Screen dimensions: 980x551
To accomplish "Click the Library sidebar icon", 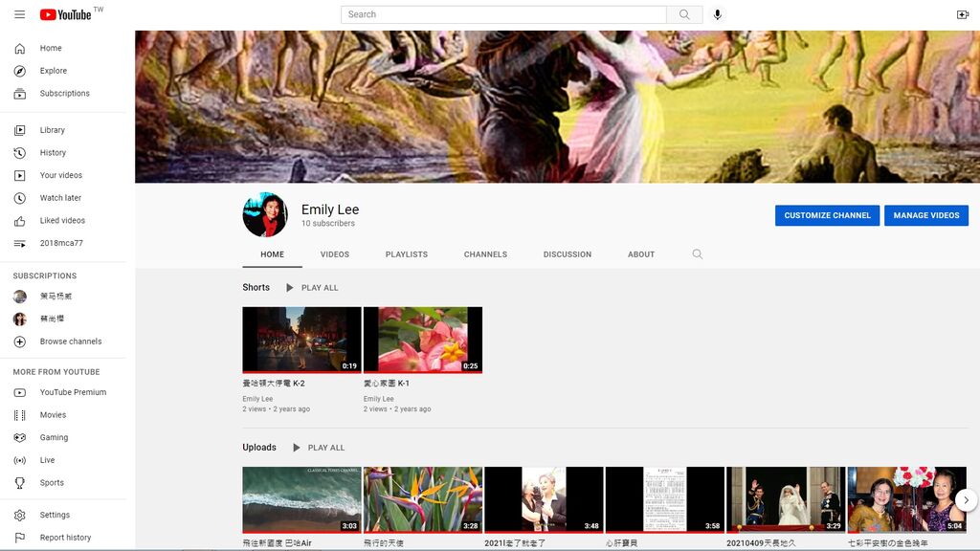I will [20, 130].
